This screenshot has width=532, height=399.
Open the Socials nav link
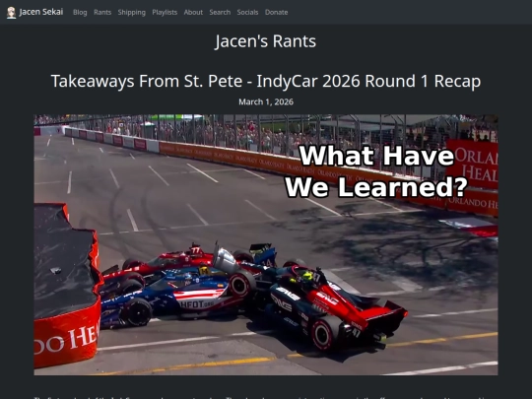[x=247, y=12]
